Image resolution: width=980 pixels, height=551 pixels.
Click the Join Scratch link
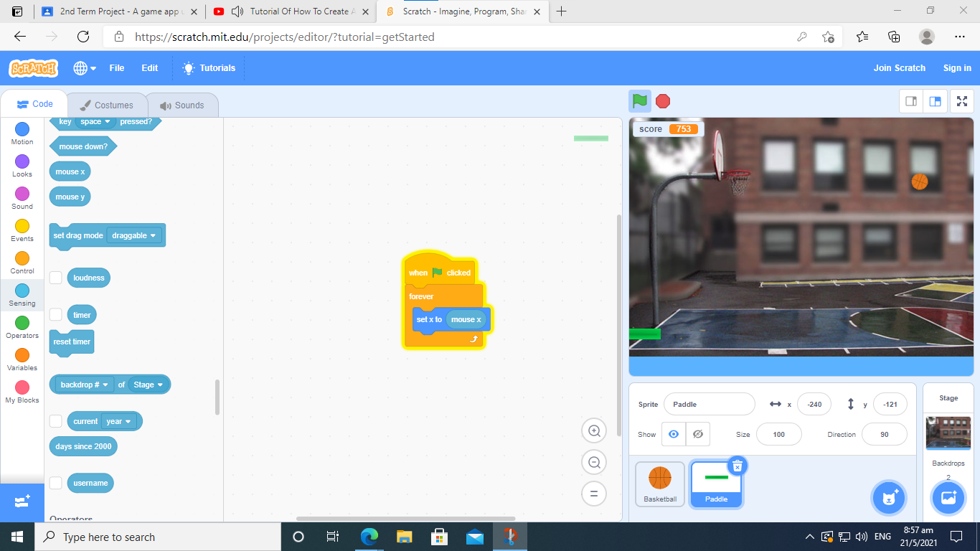(899, 68)
